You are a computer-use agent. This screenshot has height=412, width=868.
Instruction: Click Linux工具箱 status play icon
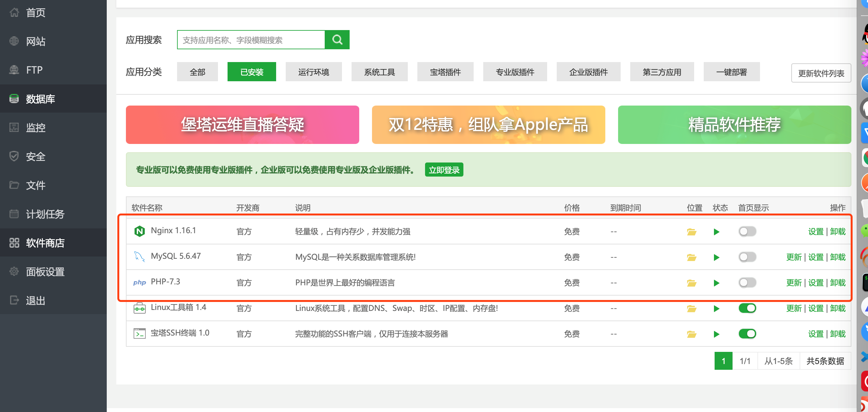pos(717,308)
